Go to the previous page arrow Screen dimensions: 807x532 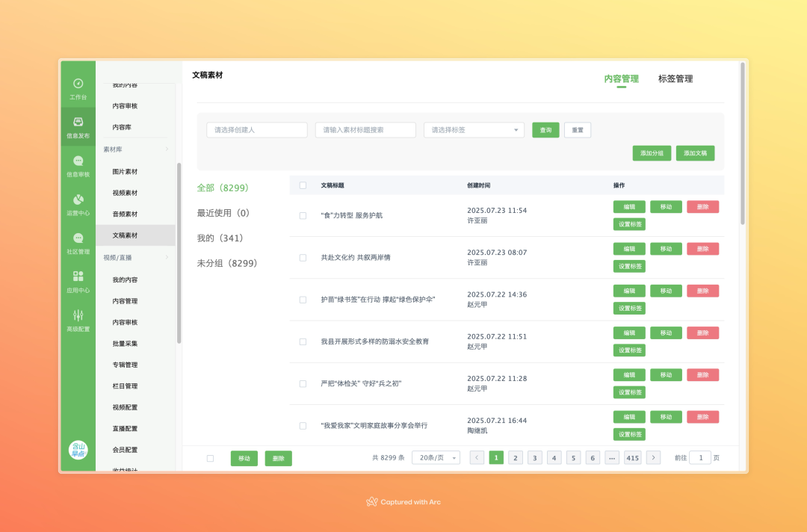coord(477,457)
